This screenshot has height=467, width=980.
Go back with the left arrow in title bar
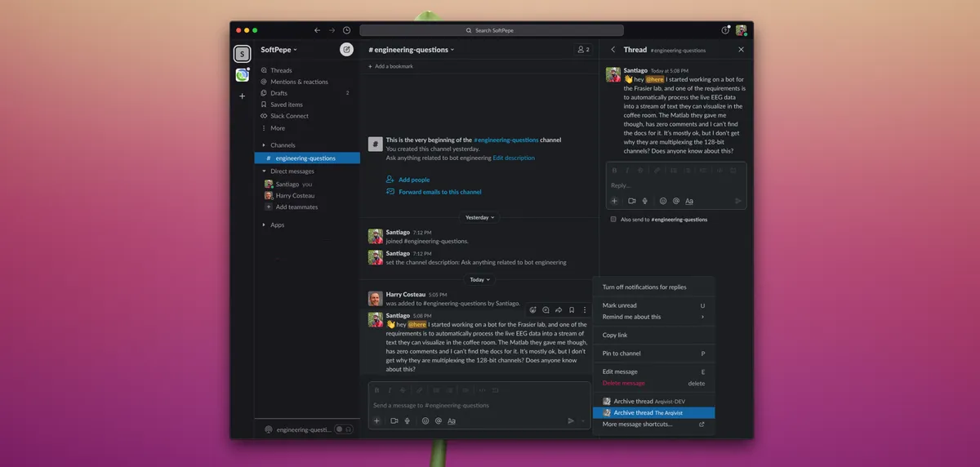point(317,30)
